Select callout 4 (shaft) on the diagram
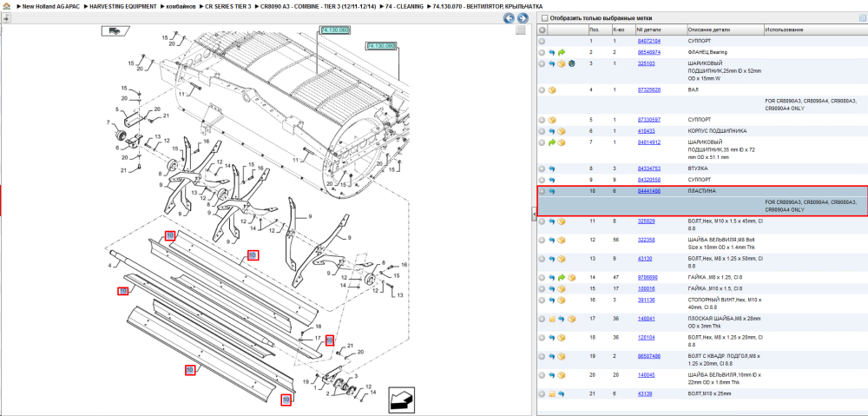This screenshot has height=416, width=868. coord(109,267)
